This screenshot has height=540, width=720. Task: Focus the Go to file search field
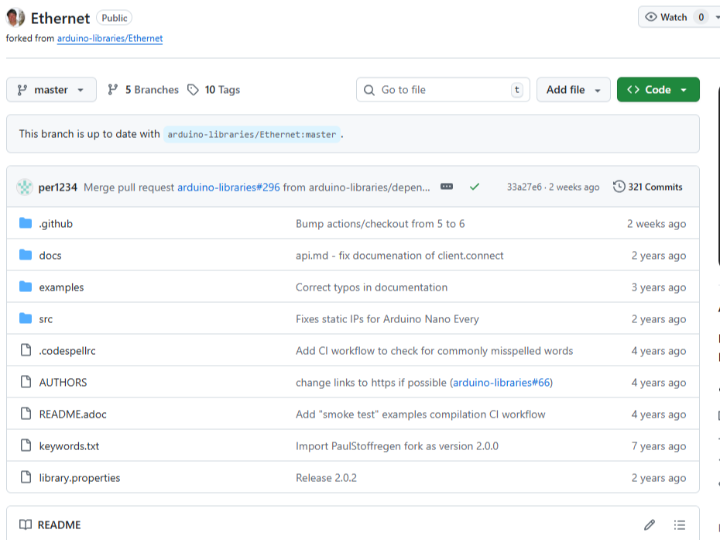pyautogui.click(x=442, y=90)
